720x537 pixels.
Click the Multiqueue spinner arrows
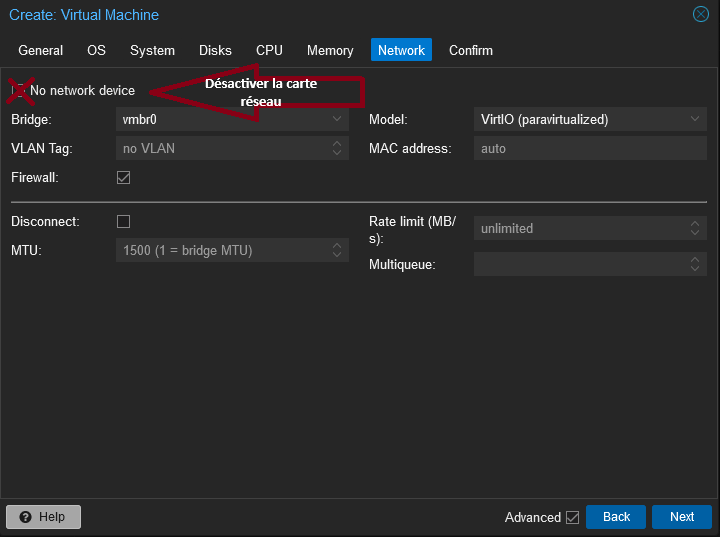tap(696, 264)
